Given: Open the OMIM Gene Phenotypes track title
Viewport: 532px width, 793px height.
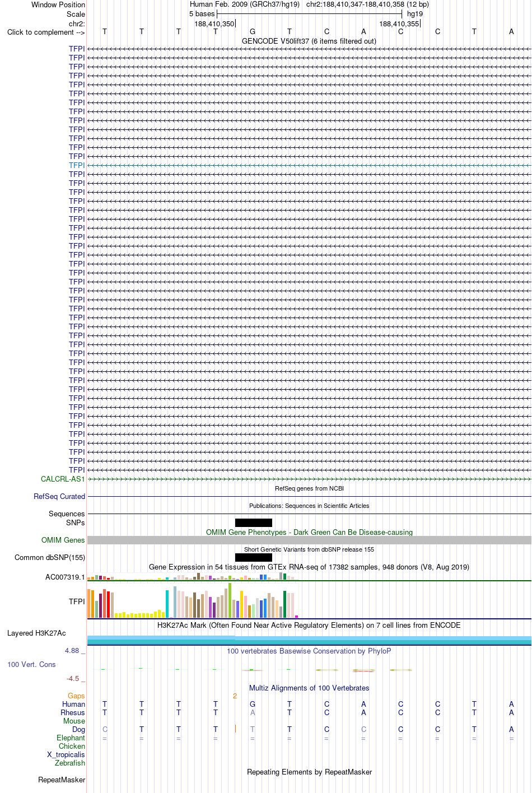Looking at the screenshot, I should tap(309, 532).
